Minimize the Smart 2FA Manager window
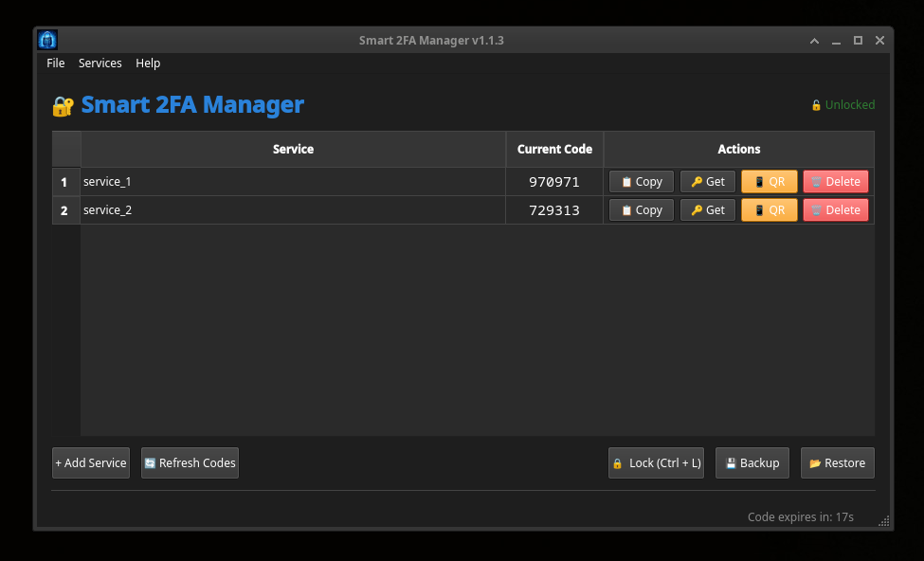 [836, 41]
